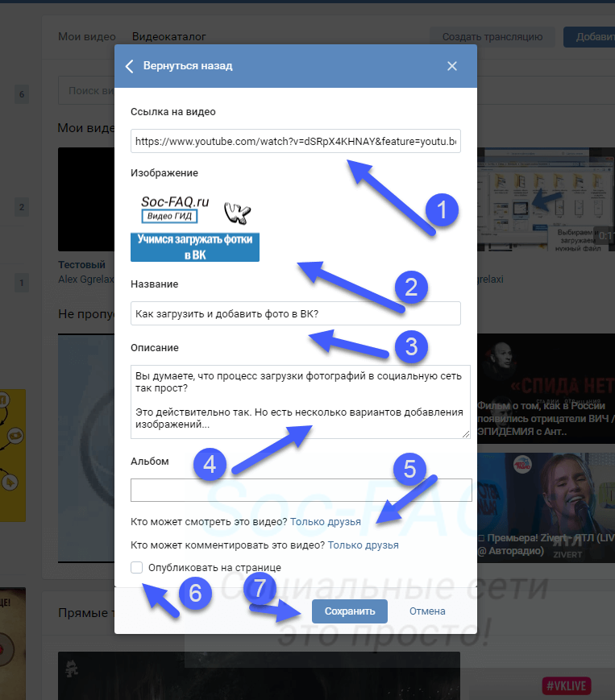Click the Название title input field
Screen dimensions: 615x700
[295, 313]
